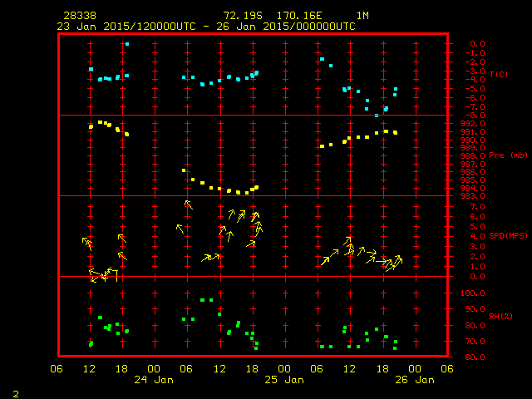Click the -6.0 temperature tick value
The height and width of the screenshot is (399, 532).
click(475, 98)
